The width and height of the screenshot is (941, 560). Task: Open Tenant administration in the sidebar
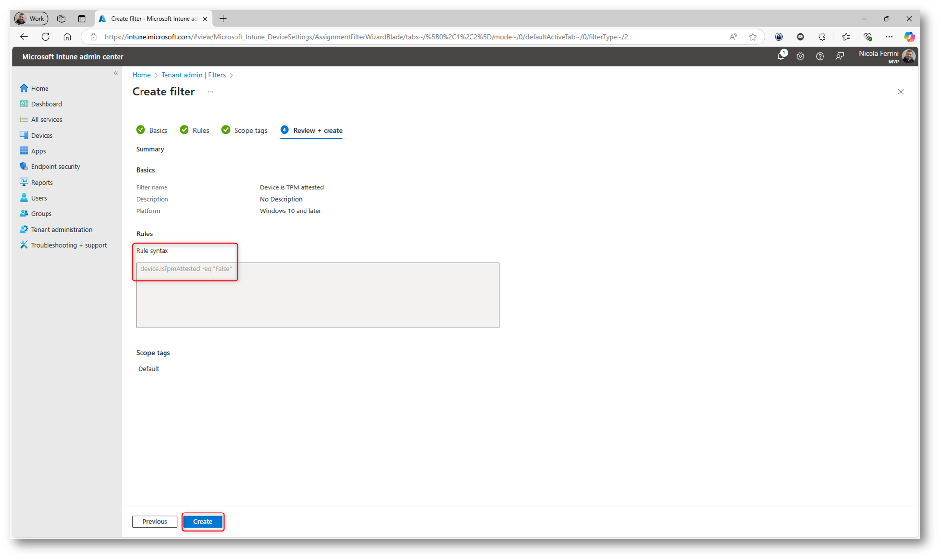pyautogui.click(x=61, y=229)
